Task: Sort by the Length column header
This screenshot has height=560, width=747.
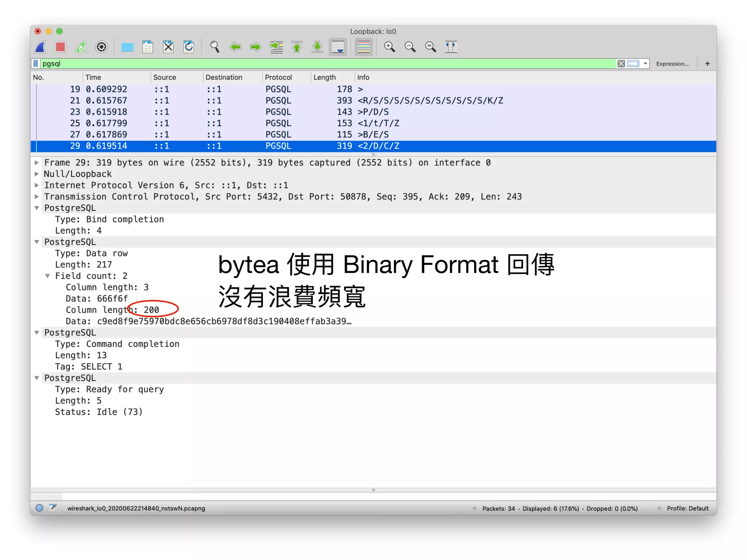Action: pos(332,77)
